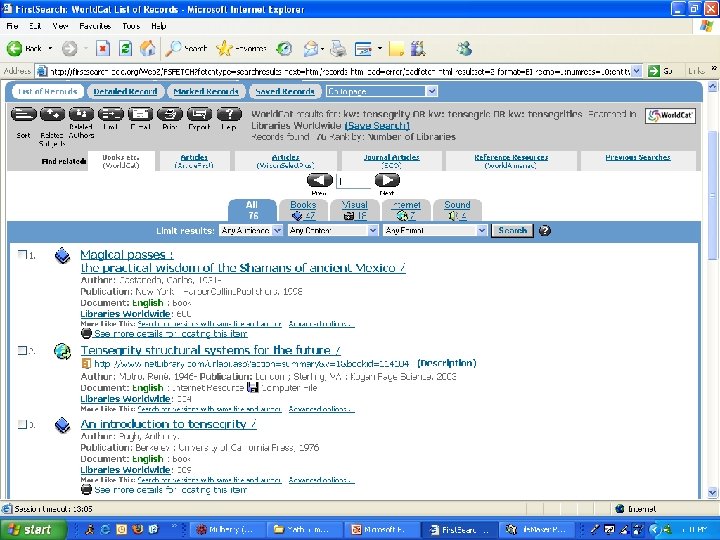
Task: Select the Books results tab
Action: pos(303,210)
